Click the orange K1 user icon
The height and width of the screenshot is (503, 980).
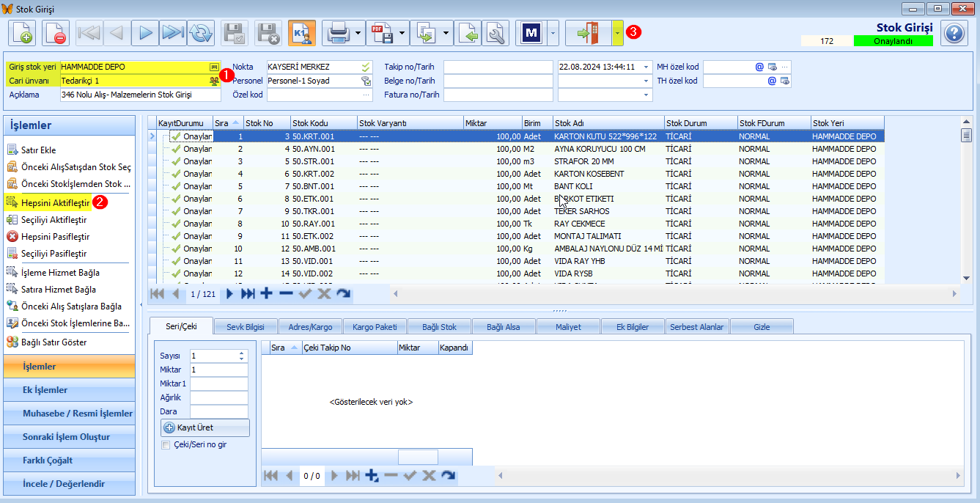302,33
